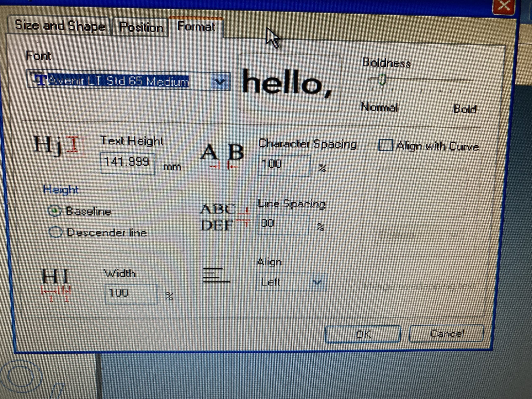This screenshot has width=532, height=399.
Task: Open the Font dropdown arrow
Action: point(220,82)
